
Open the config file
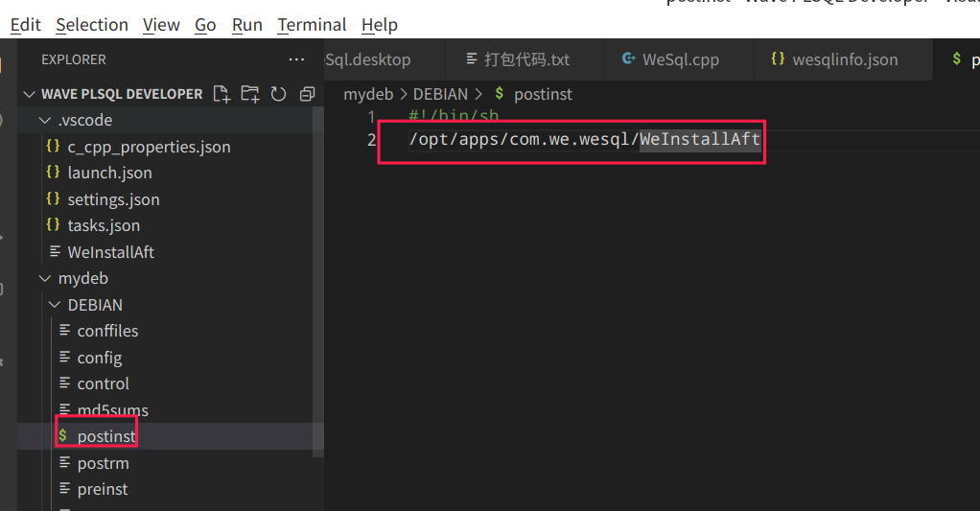coord(100,358)
